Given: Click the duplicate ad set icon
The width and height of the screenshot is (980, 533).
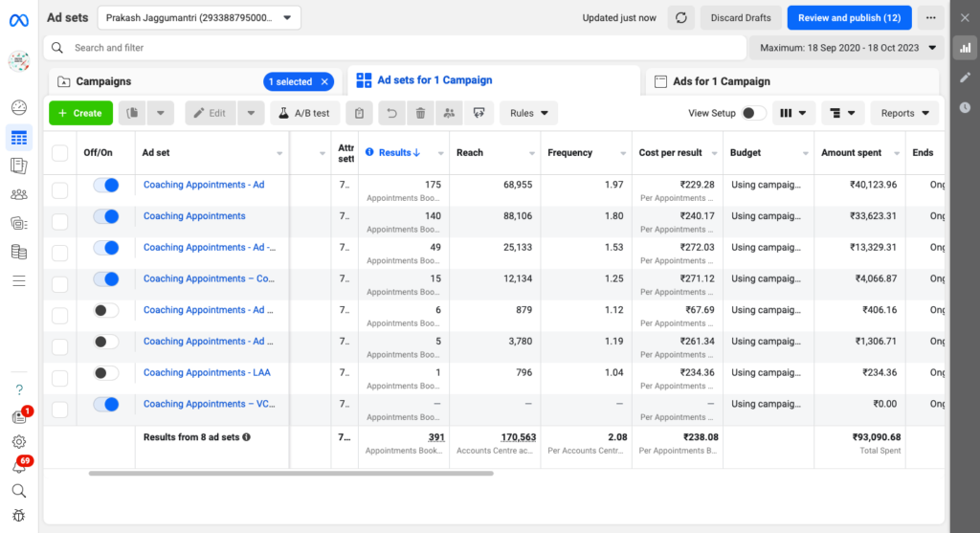Looking at the screenshot, I should 133,113.
